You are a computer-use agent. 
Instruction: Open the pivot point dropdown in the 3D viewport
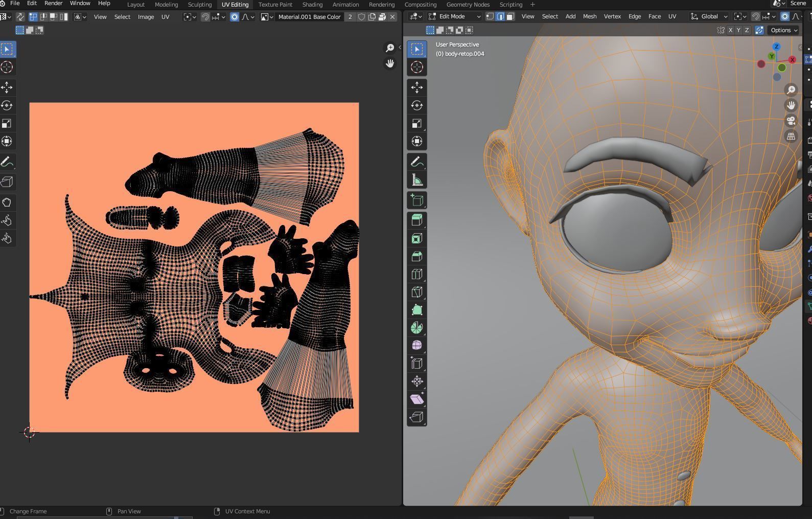740,16
